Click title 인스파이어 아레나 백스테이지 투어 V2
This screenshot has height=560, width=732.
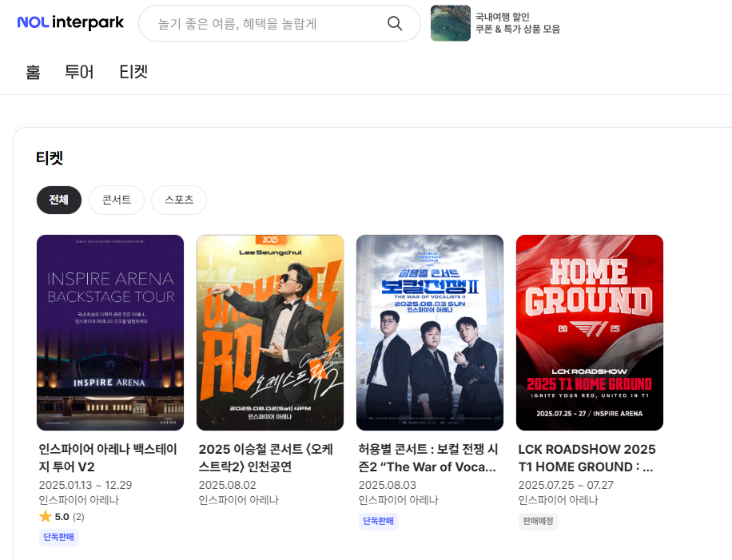point(108,458)
